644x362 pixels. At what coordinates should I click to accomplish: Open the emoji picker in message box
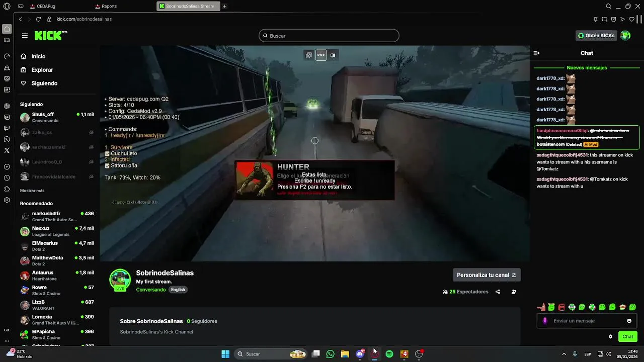click(629, 321)
